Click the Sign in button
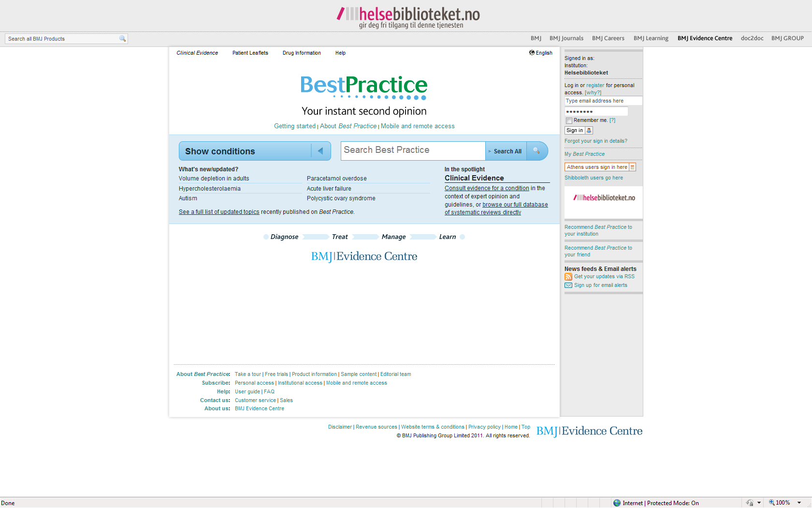 pyautogui.click(x=579, y=131)
